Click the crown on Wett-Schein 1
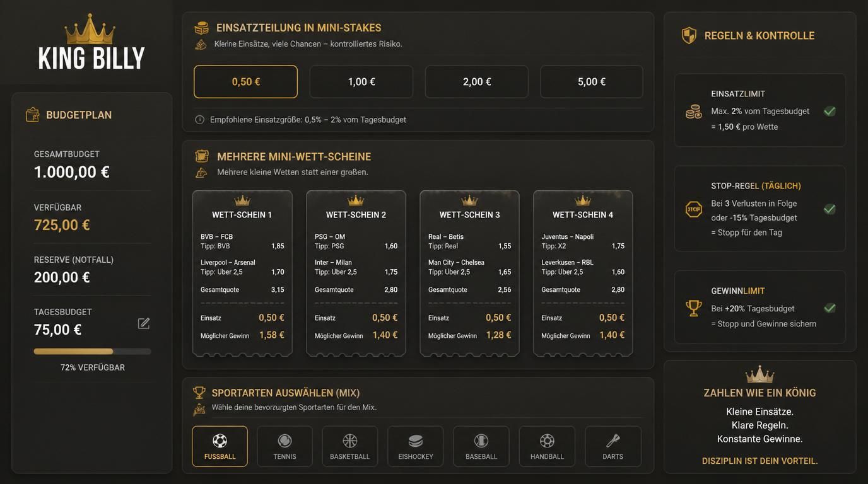The width and height of the screenshot is (868, 484). pyautogui.click(x=242, y=200)
